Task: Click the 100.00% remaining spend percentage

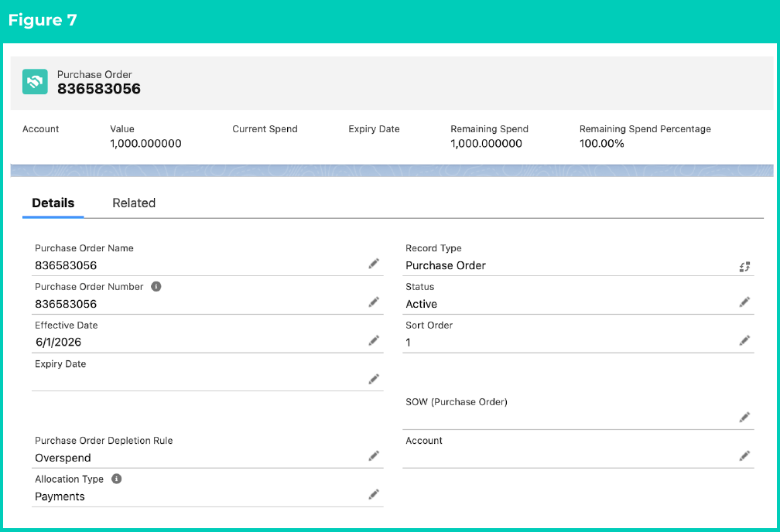Action: tap(601, 144)
